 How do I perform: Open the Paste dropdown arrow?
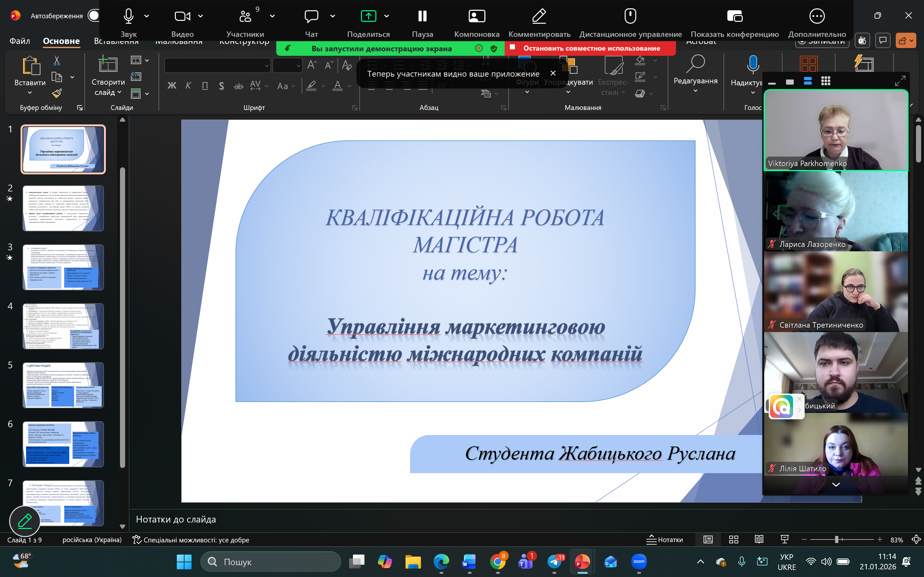click(30, 93)
